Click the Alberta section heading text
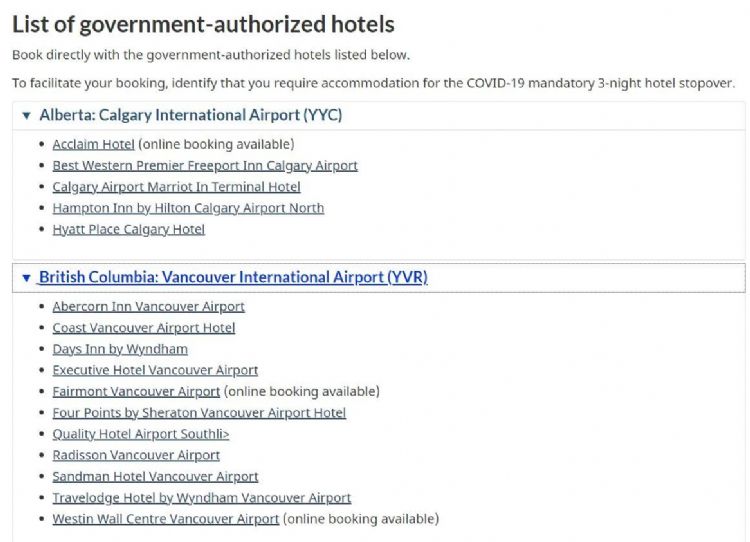The width and height of the screenshot is (750, 542). [x=190, y=115]
